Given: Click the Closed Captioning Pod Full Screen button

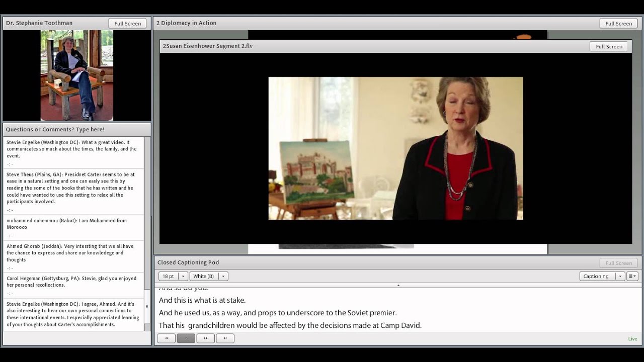Looking at the screenshot, I should (x=618, y=263).
